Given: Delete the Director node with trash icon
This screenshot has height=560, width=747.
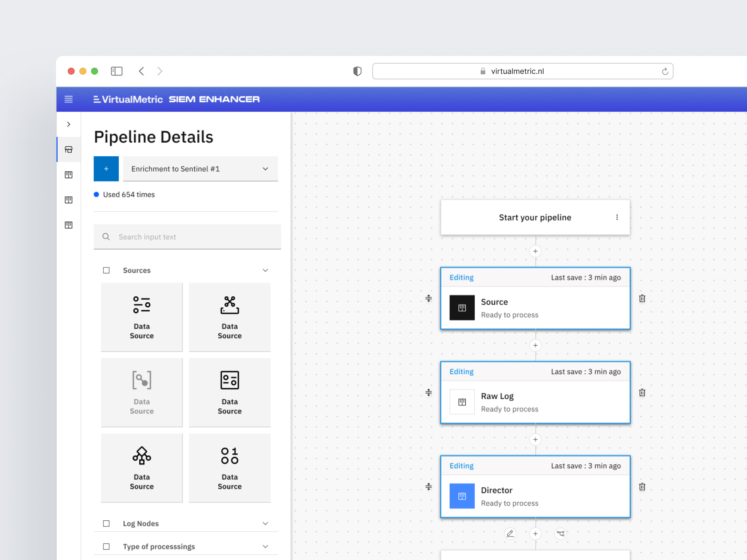Looking at the screenshot, I should pyautogui.click(x=642, y=486).
